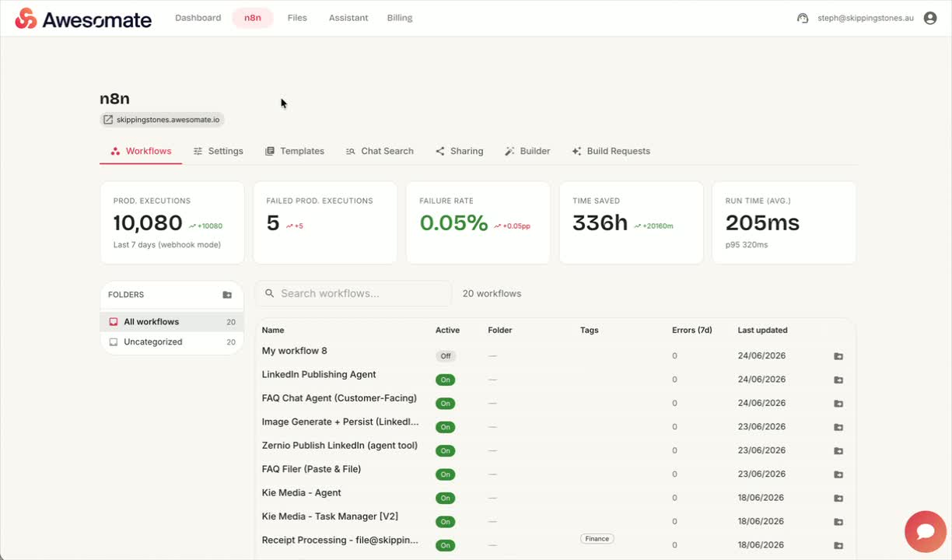The image size is (952, 560).
Task: Open the Templates tab
Action: tap(295, 151)
